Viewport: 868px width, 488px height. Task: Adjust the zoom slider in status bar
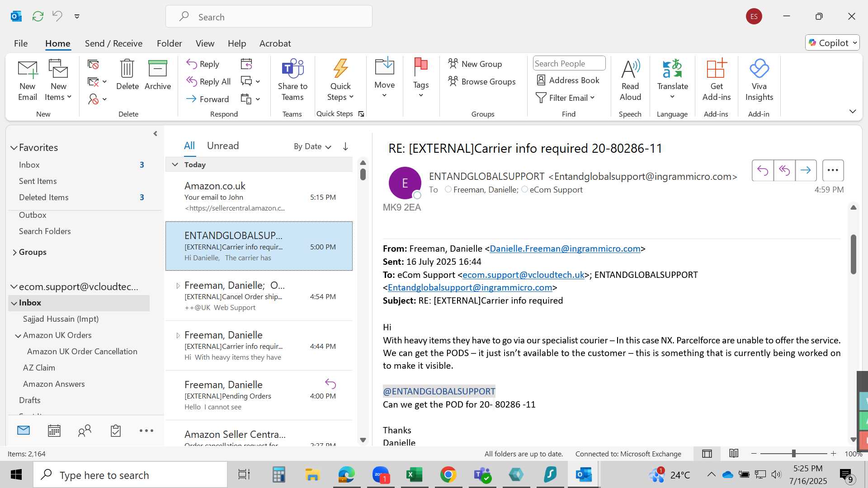pyautogui.click(x=793, y=453)
